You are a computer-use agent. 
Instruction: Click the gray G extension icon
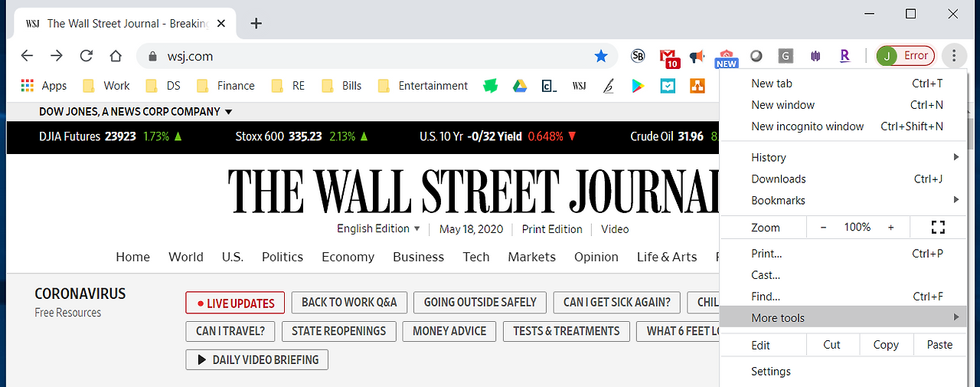(786, 56)
